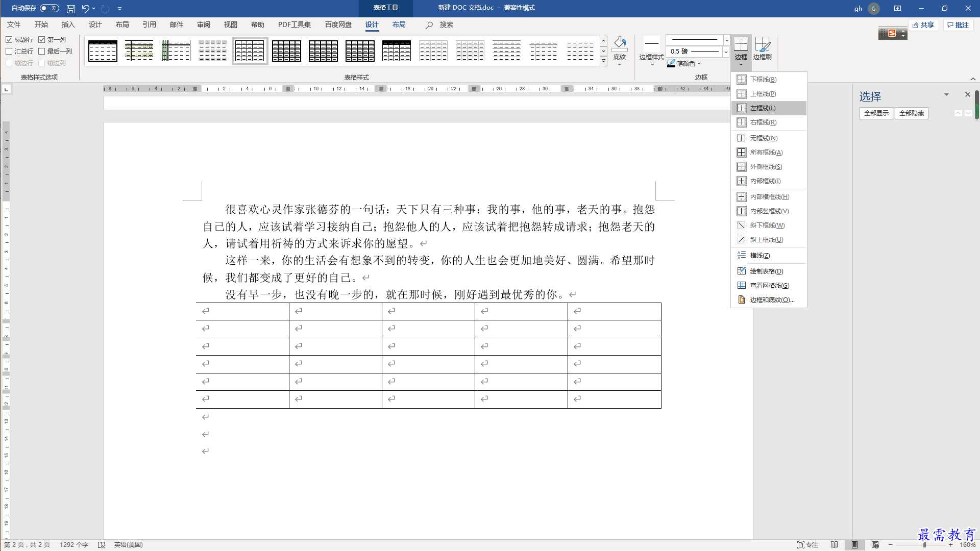The height and width of the screenshot is (551, 980).
Task: Apply Outside Borders (外侧框线)
Action: click(769, 167)
